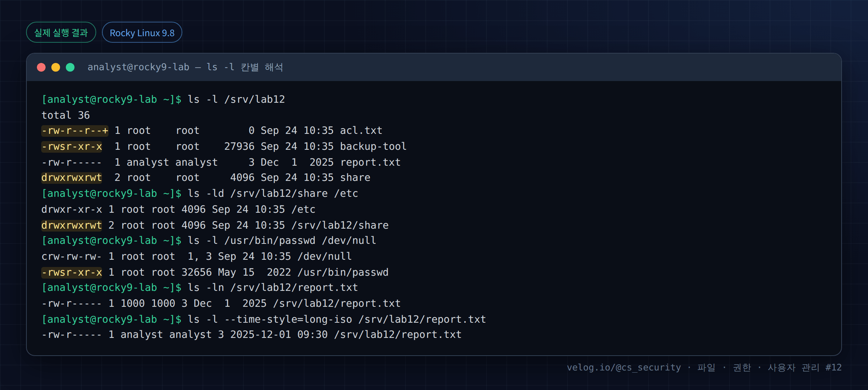
Task: Click the "실제 실행 결과" badge
Action: click(61, 33)
